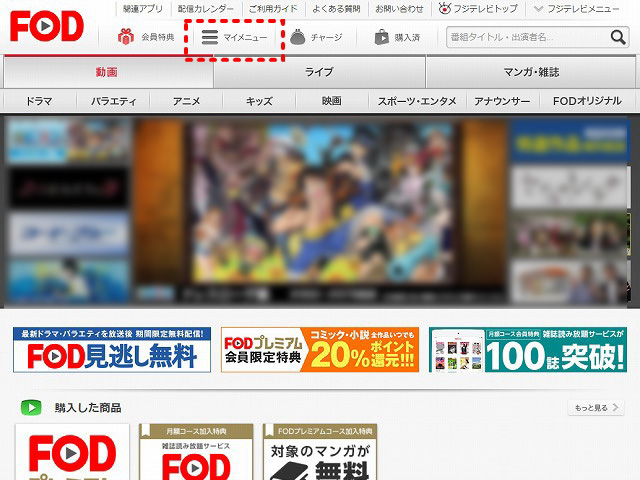Expand the フジテレビメニュー dropdown
The width and height of the screenshot is (640, 480).
coord(577,9)
